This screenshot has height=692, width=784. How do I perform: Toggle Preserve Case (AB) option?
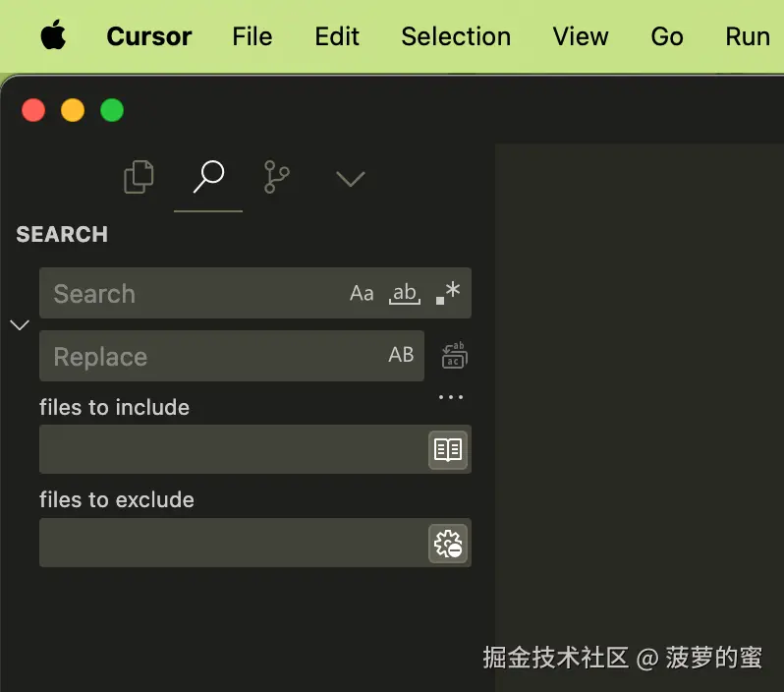(401, 355)
